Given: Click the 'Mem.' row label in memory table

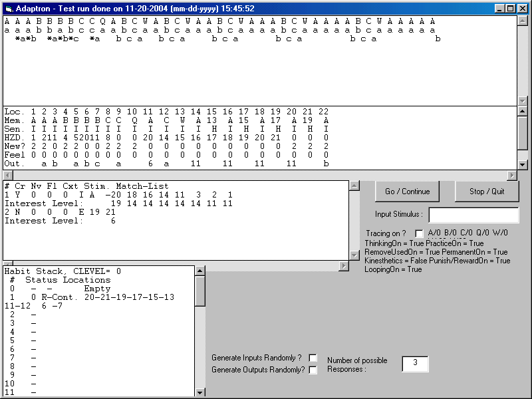Looking at the screenshot, I should tap(15, 120).
